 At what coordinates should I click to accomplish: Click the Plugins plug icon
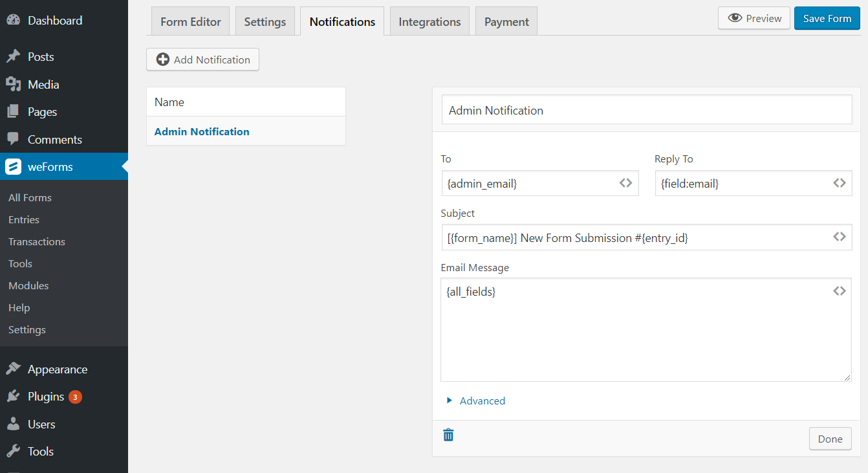pos(13,397)
